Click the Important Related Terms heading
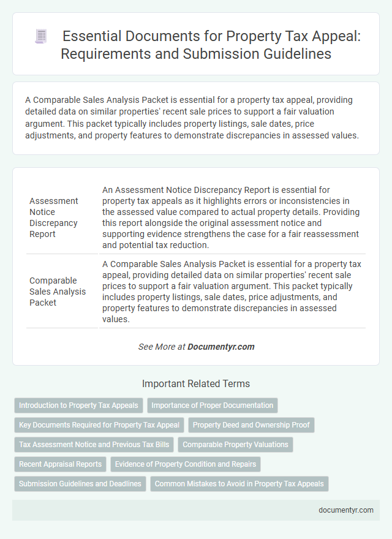392x539 pixels. (x=196, y=384)
